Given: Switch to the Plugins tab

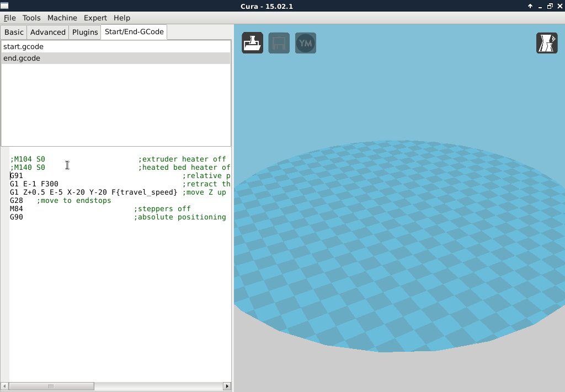Looking at the screenshot, I should [85, 32].
